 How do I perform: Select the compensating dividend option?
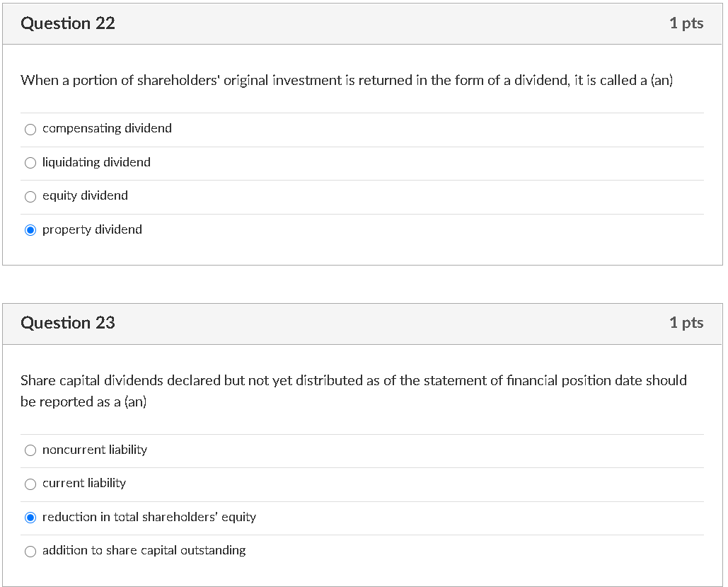click(x=30, y=129)
